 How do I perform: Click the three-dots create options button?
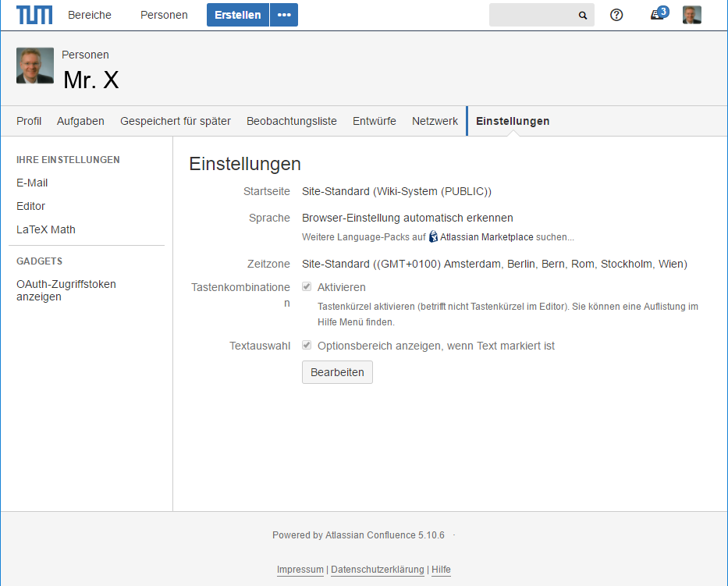tap(284, 15)
